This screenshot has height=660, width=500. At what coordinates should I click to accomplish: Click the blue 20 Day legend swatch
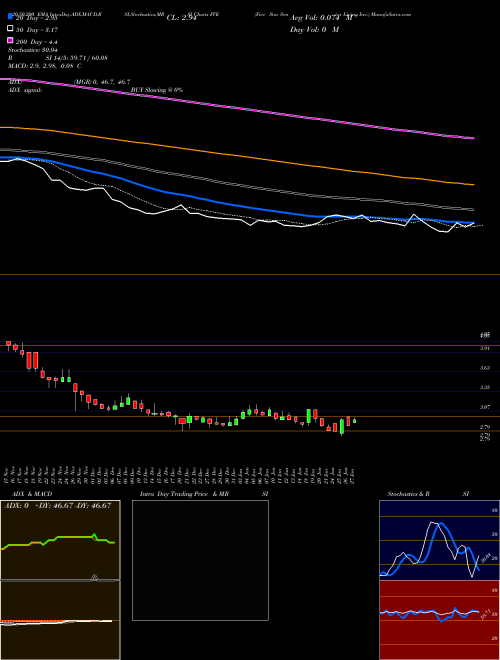click(x=10, y=17)
